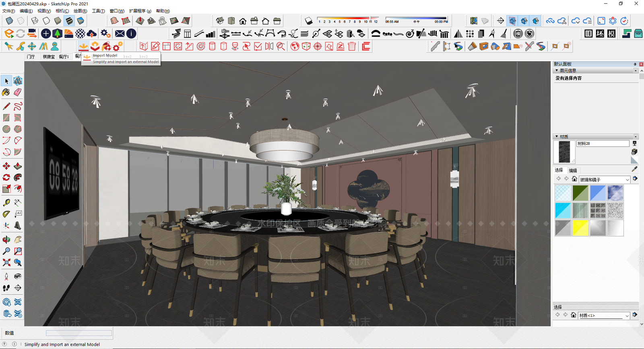This screenshot has width=644, height=349.
Task: Open details menu beside 玻璃和镜子 dropdown
Action: (x=635, y=179)
